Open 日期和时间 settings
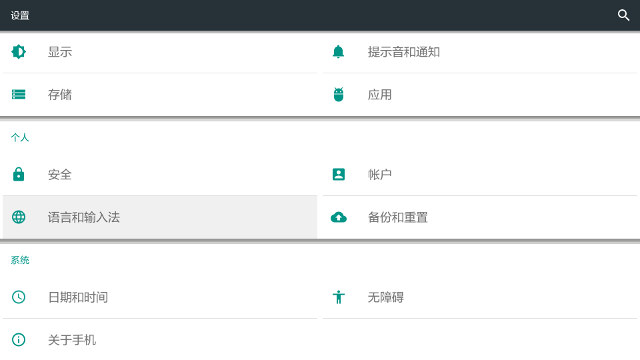640x360 pixels. click(160, 297)
